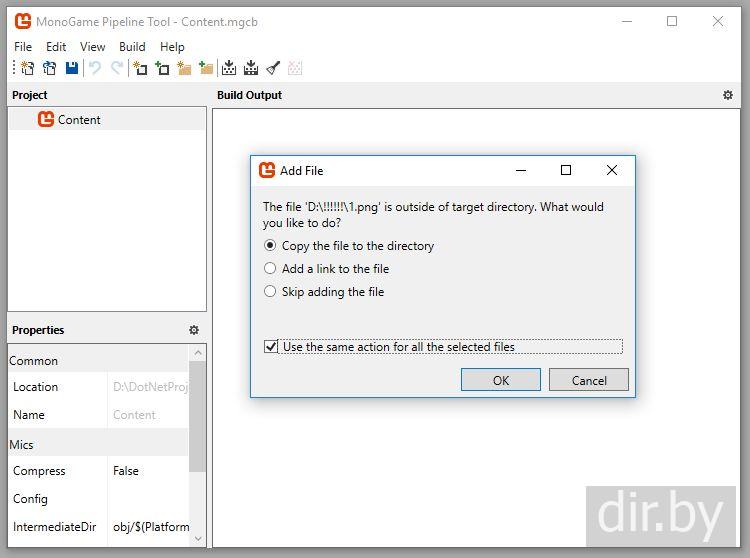This screenshot has width=750, height=558.
Task: Open the Properties panel settings gear
Action: 194,330
